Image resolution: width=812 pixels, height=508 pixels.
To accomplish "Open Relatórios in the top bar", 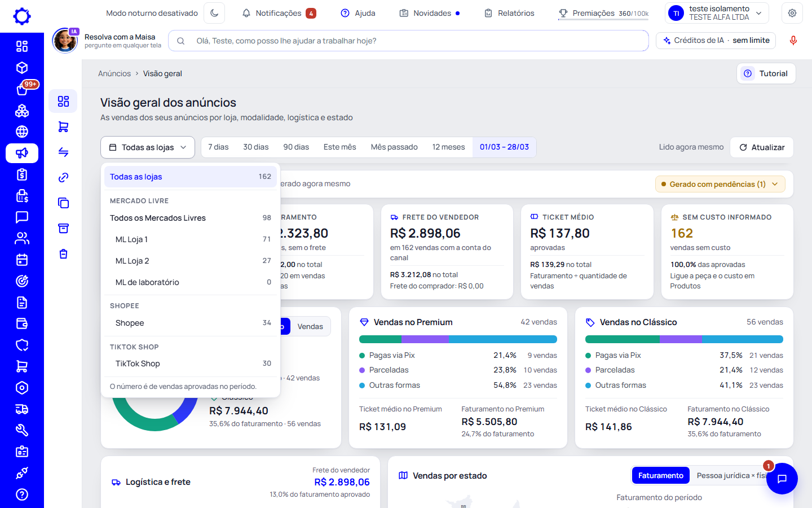I will [510, 13].
